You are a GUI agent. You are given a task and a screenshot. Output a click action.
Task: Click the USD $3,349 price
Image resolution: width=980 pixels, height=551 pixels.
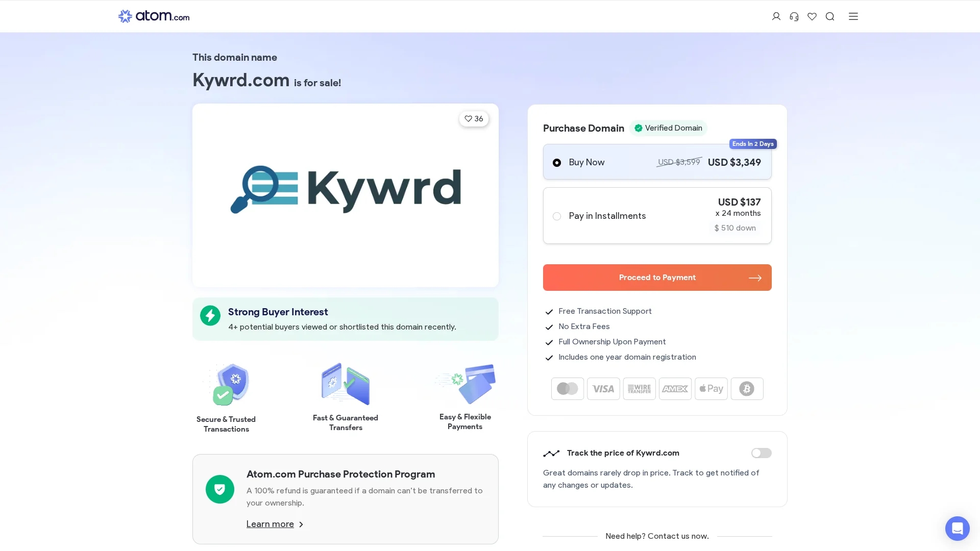coord(734,162)
